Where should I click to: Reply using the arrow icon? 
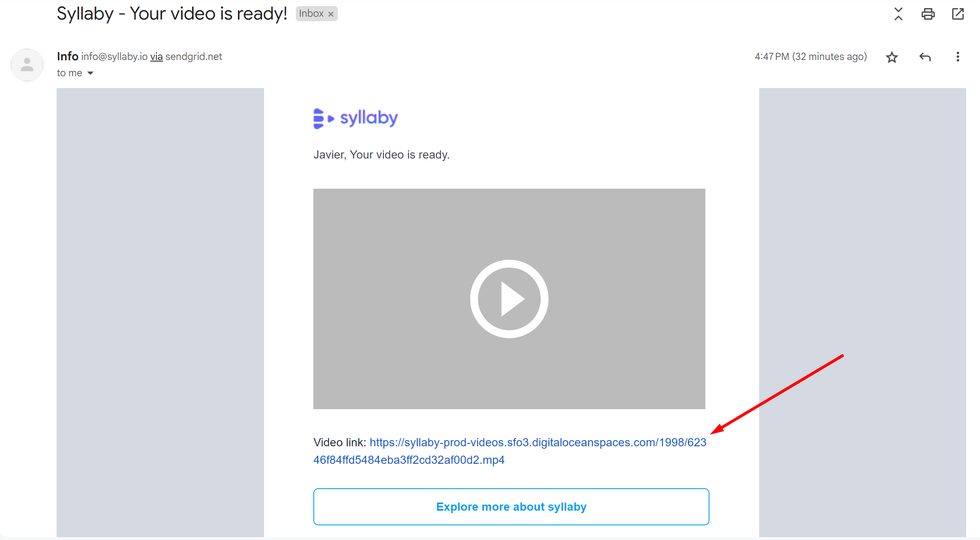coord(925,57)
